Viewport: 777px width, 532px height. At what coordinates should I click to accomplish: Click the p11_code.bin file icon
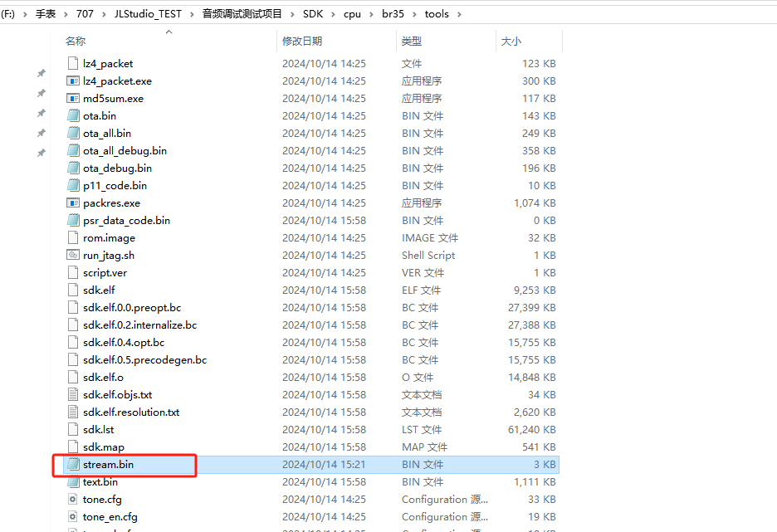pos(73,185)
